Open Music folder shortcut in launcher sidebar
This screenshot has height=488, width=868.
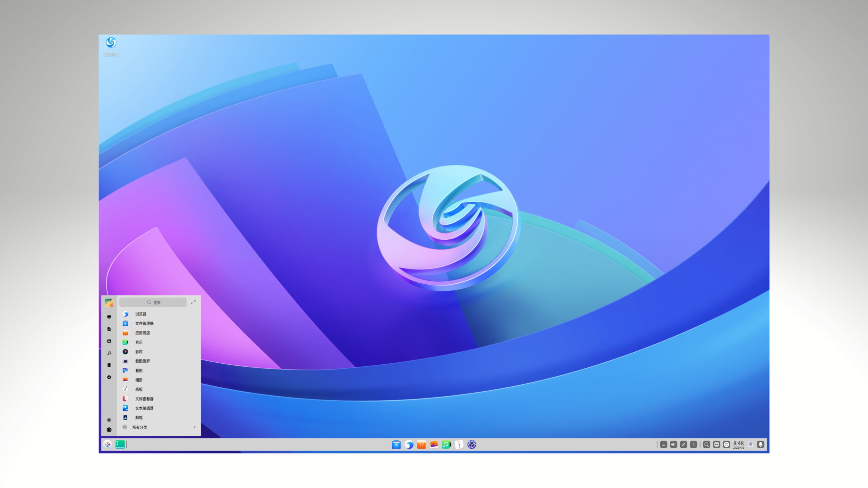(x=109, y=353)
